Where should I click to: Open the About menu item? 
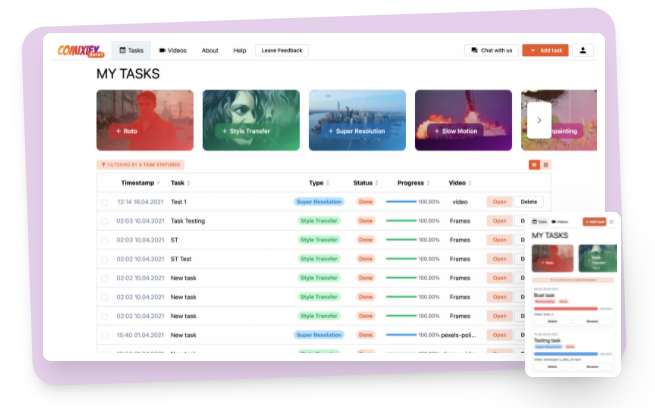pos(210,50)
